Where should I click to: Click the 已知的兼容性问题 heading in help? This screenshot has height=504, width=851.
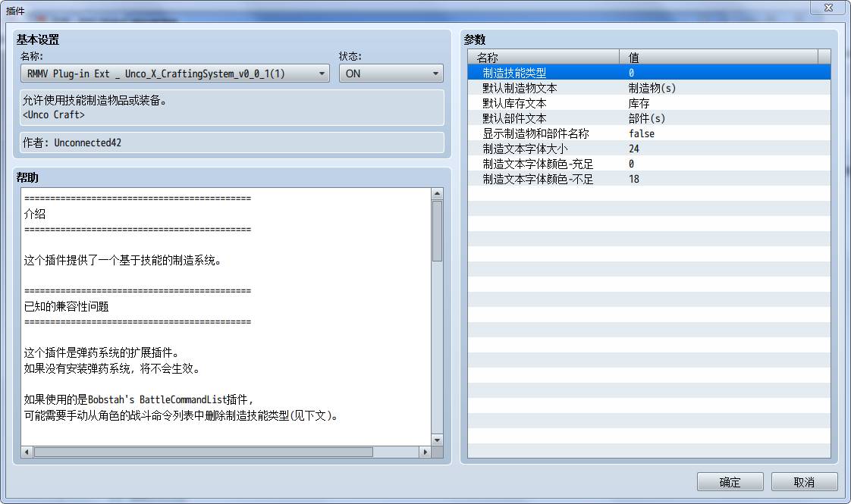(66, 306)
